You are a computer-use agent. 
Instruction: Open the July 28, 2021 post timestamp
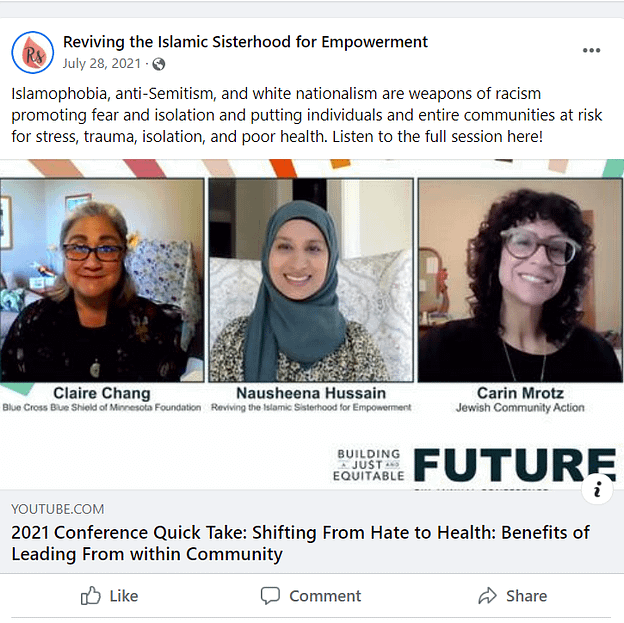point(102,64)
